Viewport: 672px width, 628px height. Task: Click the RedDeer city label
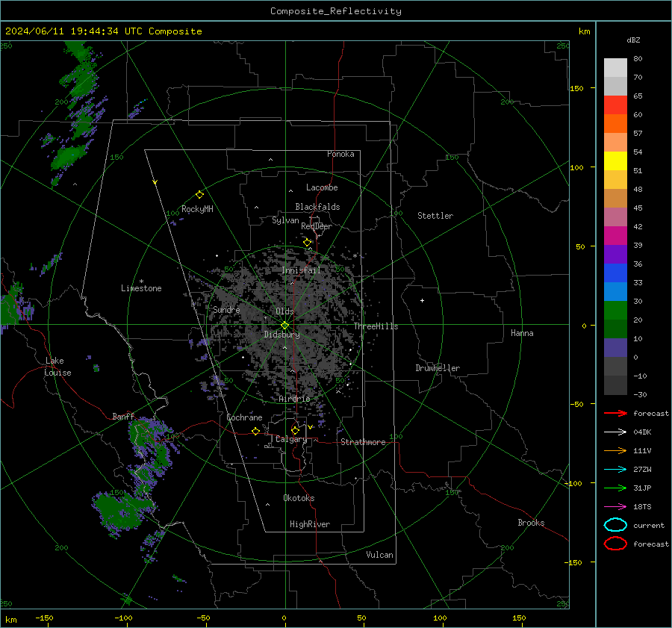point(317,226)
